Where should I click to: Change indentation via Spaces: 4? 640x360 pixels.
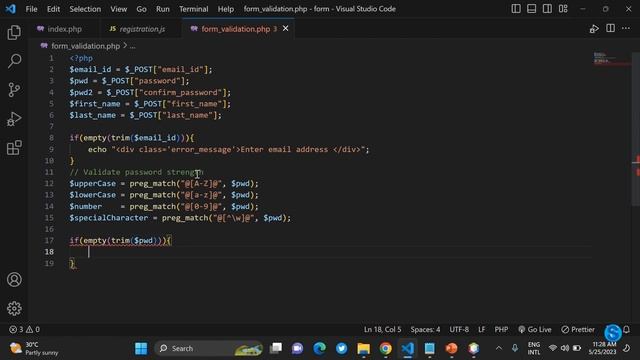425,329
